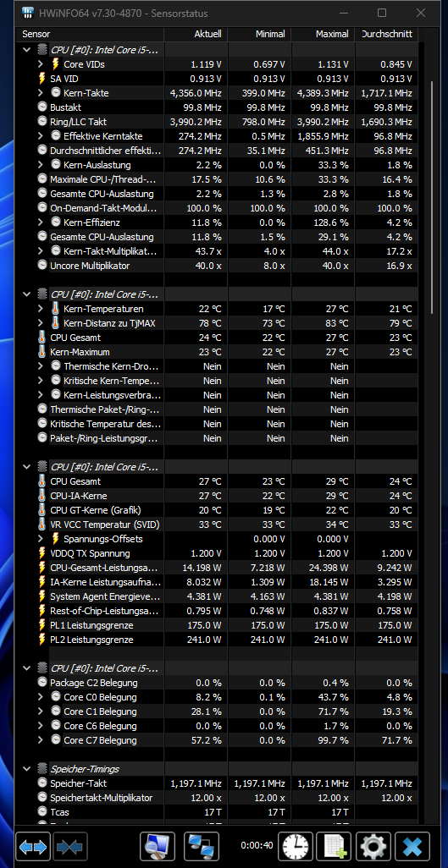Screen dimensions: 448x868
Task: Click the Durchschnitt column header
Action: click(x=386, y=35)
